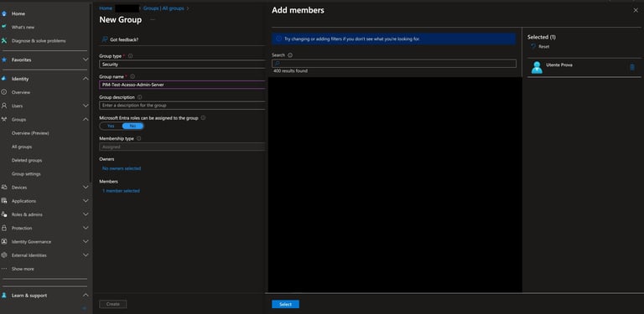Click info icon next to Group description
Viewport: 644px width, 314px height.
[x=140, y=97]
